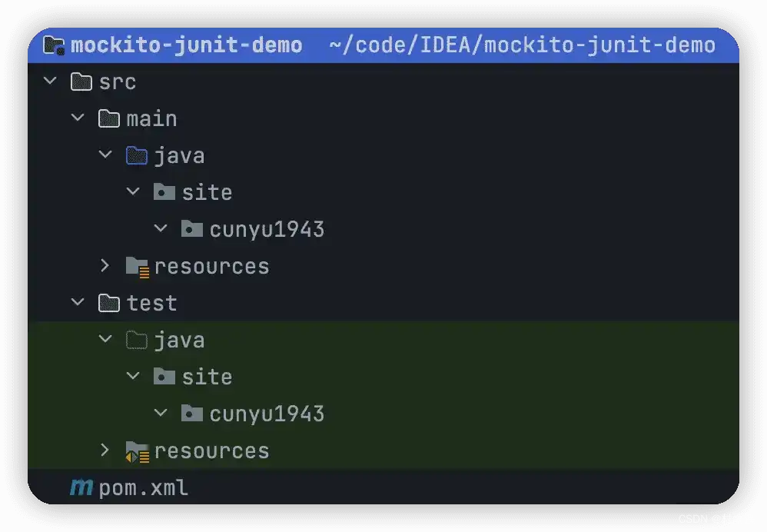Click the cunyu1943 package icon under test
Image resolution: width=767 pixels, height=532 pixels.
tap(191, 414)
